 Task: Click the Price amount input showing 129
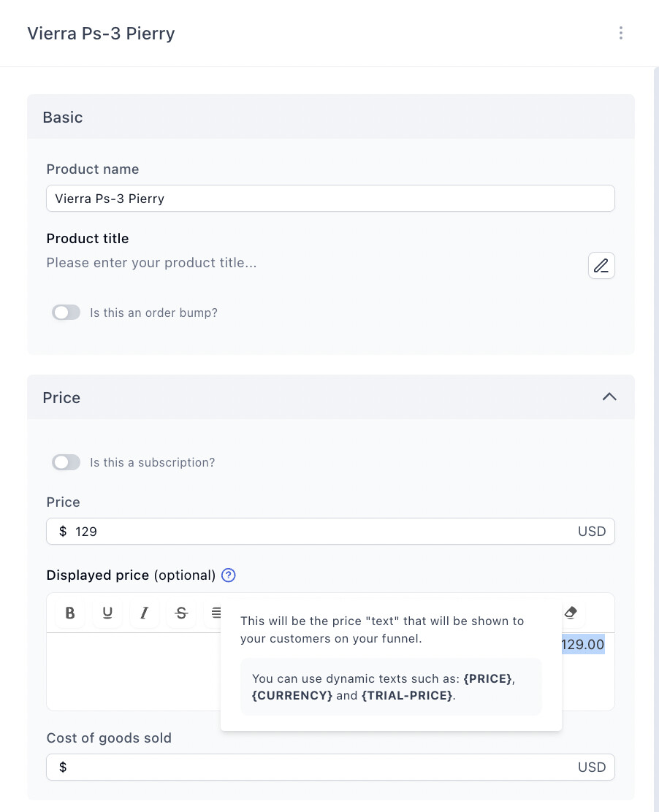tap(321, 532)
